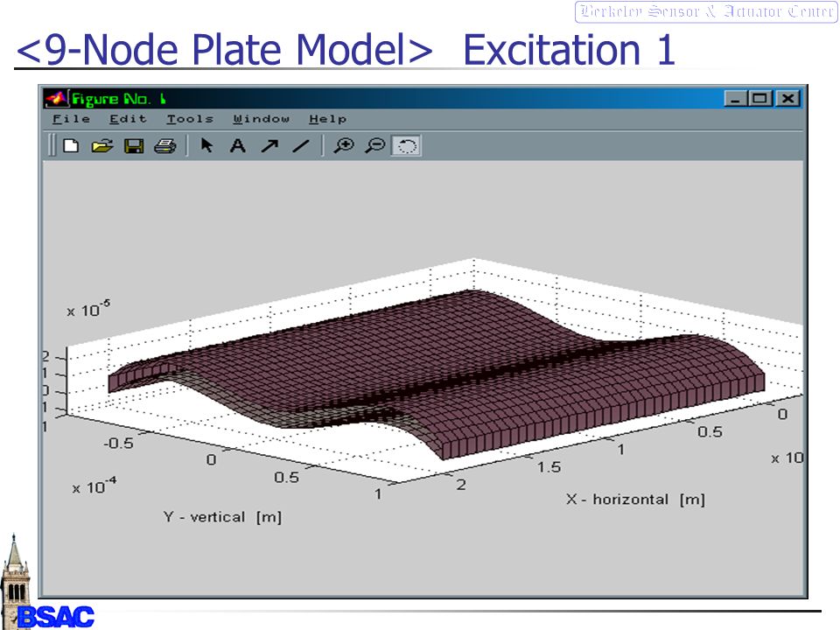Close the Figure No. 1 window
The height and width of the screenshot is (630, 840).
point(787,99)
